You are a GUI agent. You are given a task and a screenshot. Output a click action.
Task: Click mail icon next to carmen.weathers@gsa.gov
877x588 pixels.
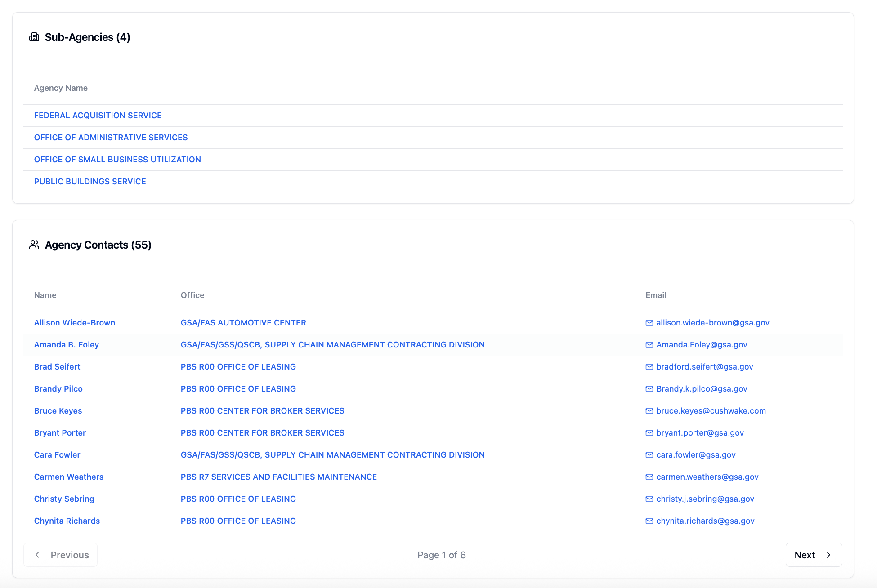(x=649, y=477)
